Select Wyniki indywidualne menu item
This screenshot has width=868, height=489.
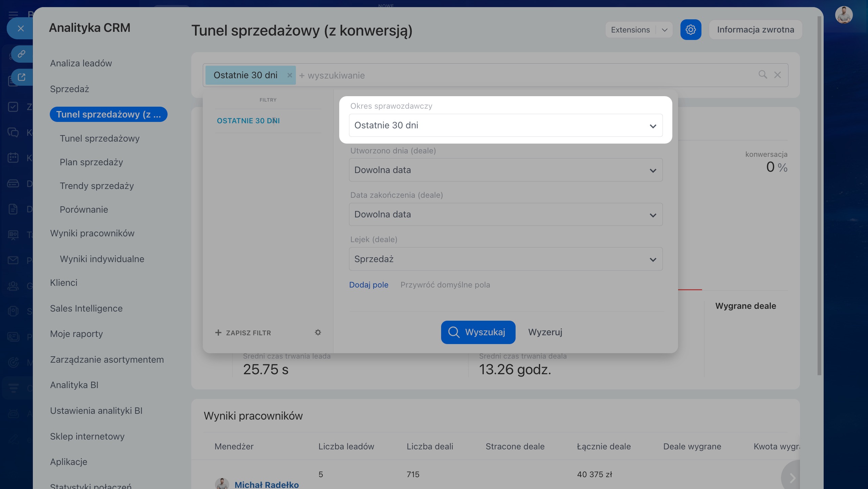click(102, 259)
